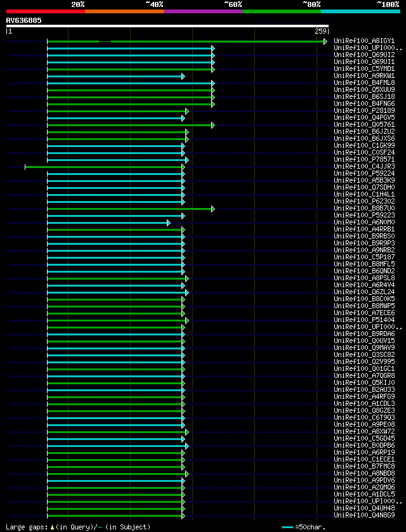Image resolution: width=406 pixels, height=532 pixels.
Task: Click the UniRef100_A5B3K9 entry name
Action: [364, 181]
